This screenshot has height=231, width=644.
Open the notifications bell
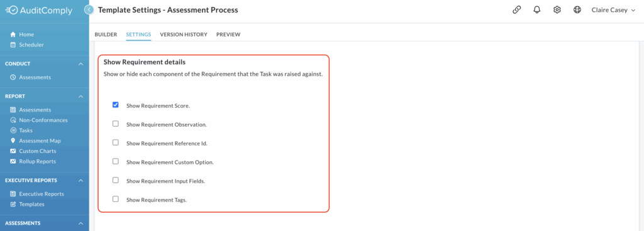click(537, 10)
